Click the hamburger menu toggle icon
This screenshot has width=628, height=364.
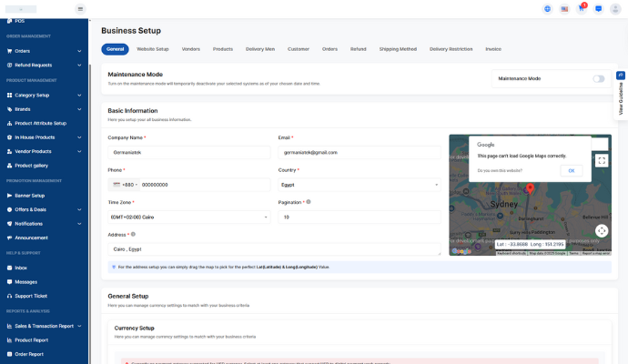[80, 9]
